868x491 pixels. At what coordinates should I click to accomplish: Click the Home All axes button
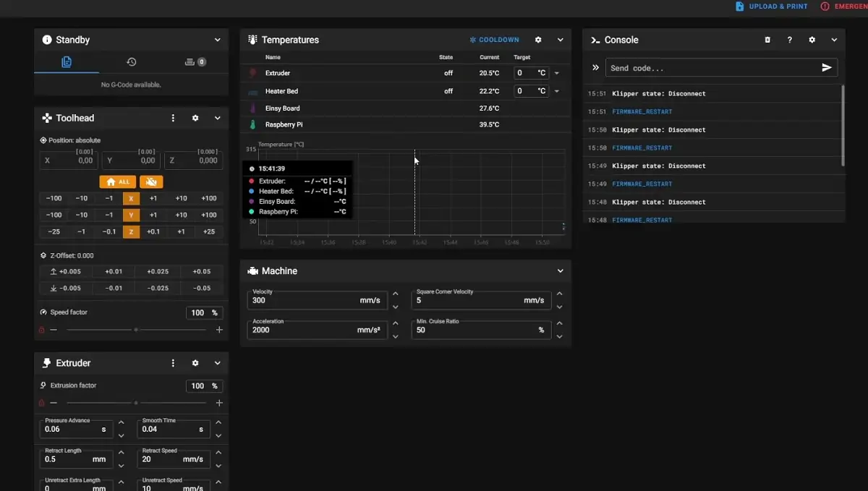118,182
